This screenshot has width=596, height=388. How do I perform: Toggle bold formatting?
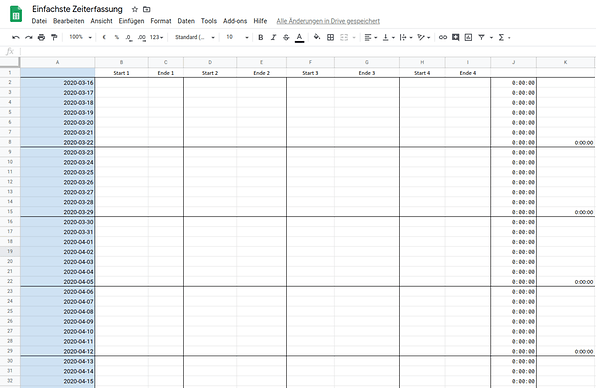(260, 37)
